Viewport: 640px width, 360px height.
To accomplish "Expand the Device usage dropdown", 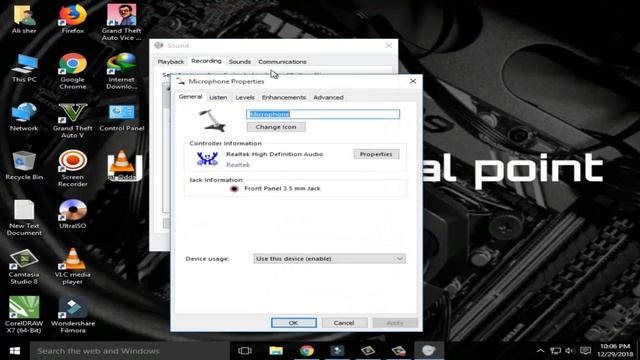I will pos(329,258).
